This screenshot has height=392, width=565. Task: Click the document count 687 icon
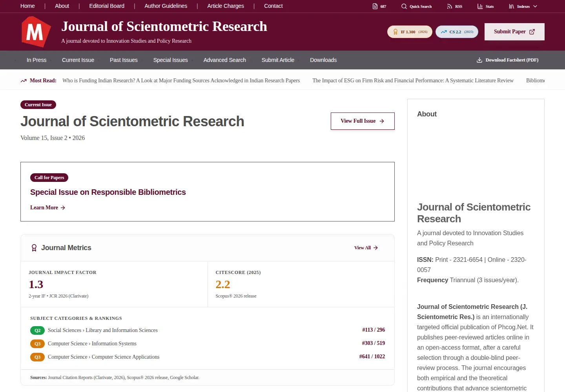(375, 6)
